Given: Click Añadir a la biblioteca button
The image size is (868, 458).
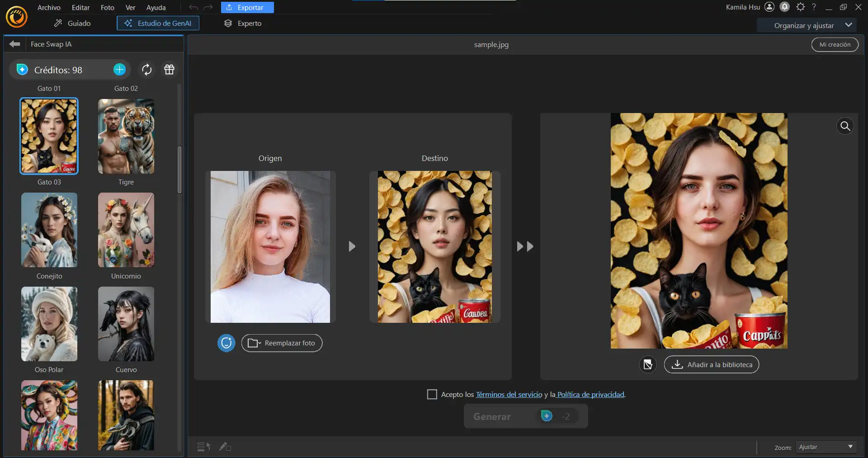Looking at the screenshot, I should pyautogui.click(x=711, y=364).
